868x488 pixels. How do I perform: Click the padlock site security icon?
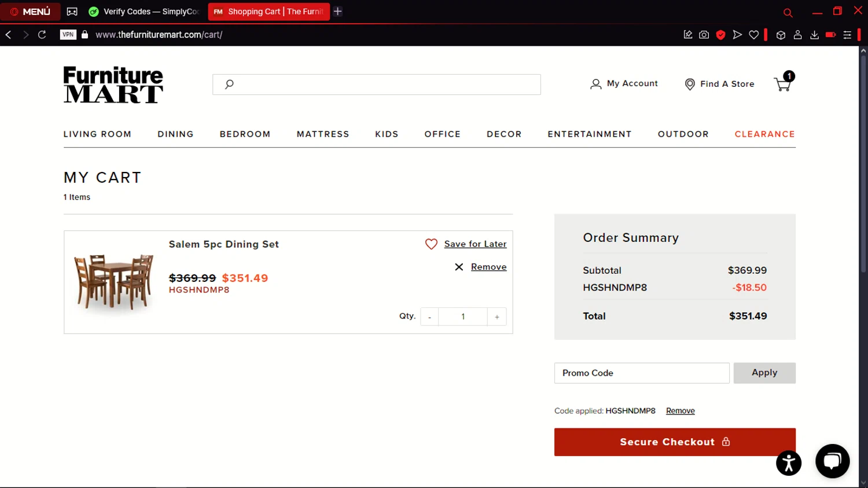85,35
